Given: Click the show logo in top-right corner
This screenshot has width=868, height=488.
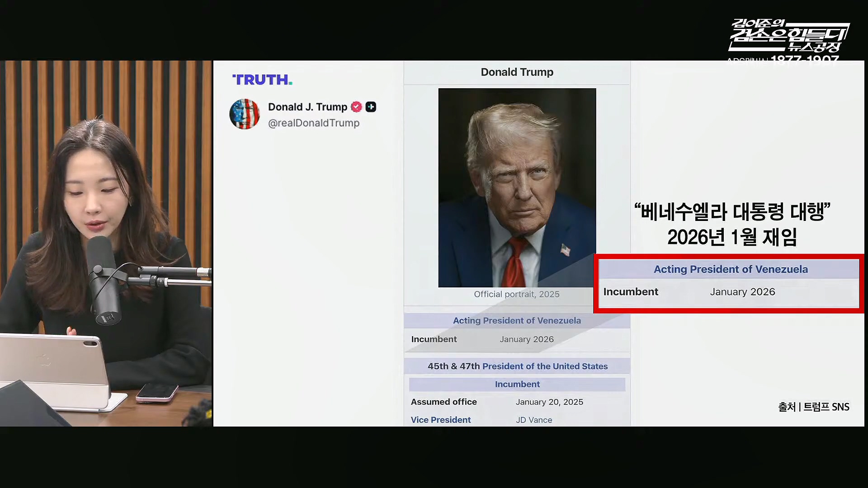Looking at the screenshot, I should point(788,36).
